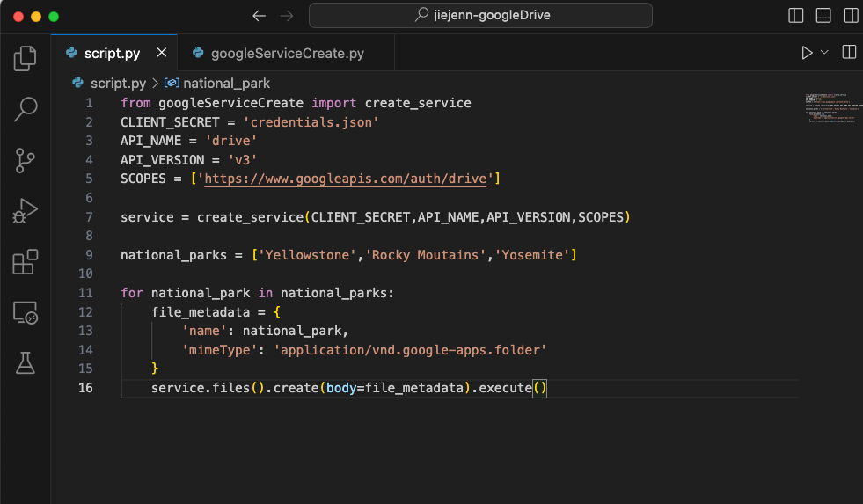Image resolution: width=863 pixels, height=504 pixels.
Task: Go back in navigation history
Action: [259, 16]
